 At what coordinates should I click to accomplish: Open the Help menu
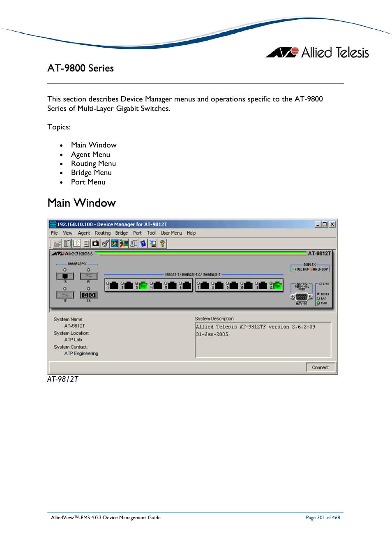pos(191,233)
